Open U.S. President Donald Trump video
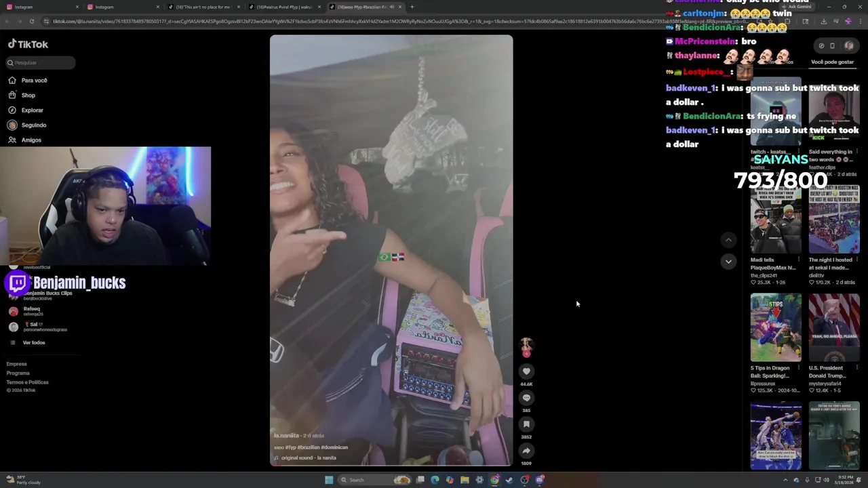 833,327
